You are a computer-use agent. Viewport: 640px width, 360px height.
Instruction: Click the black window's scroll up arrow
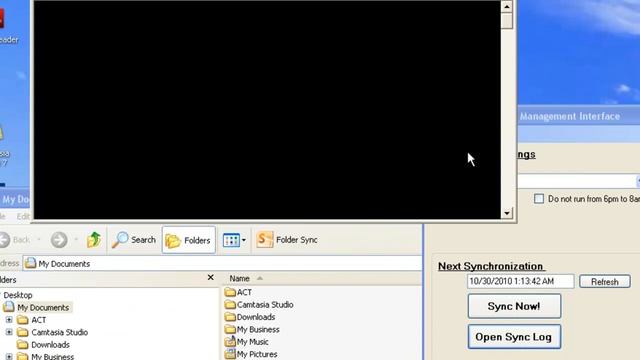pyautogui.click(x=507, y=7)
